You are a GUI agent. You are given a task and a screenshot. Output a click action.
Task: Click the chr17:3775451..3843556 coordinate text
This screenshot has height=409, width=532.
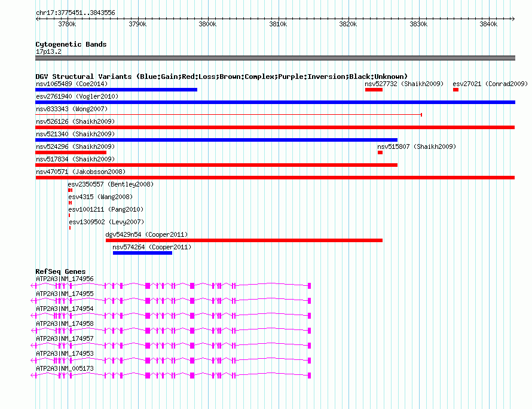coord(75,13)
